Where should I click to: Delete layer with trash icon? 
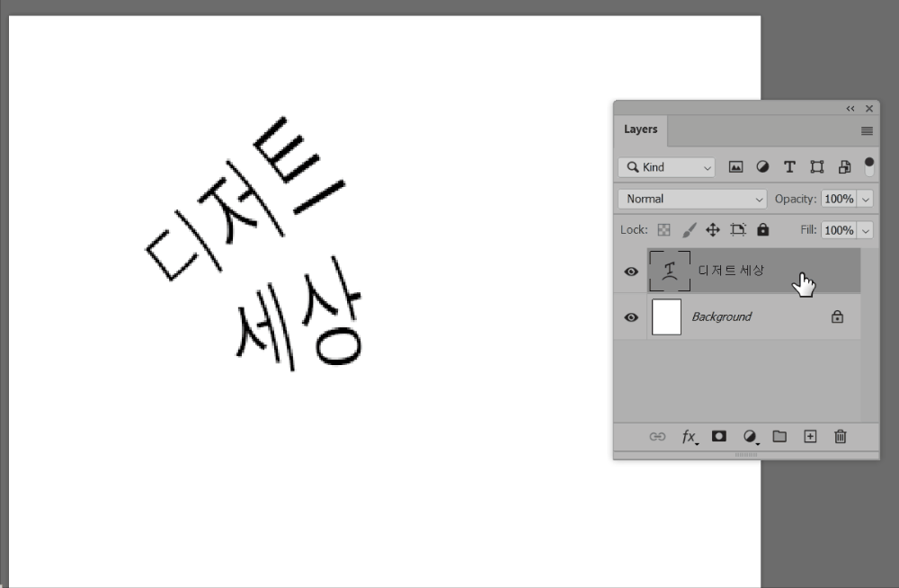[840, 437]
